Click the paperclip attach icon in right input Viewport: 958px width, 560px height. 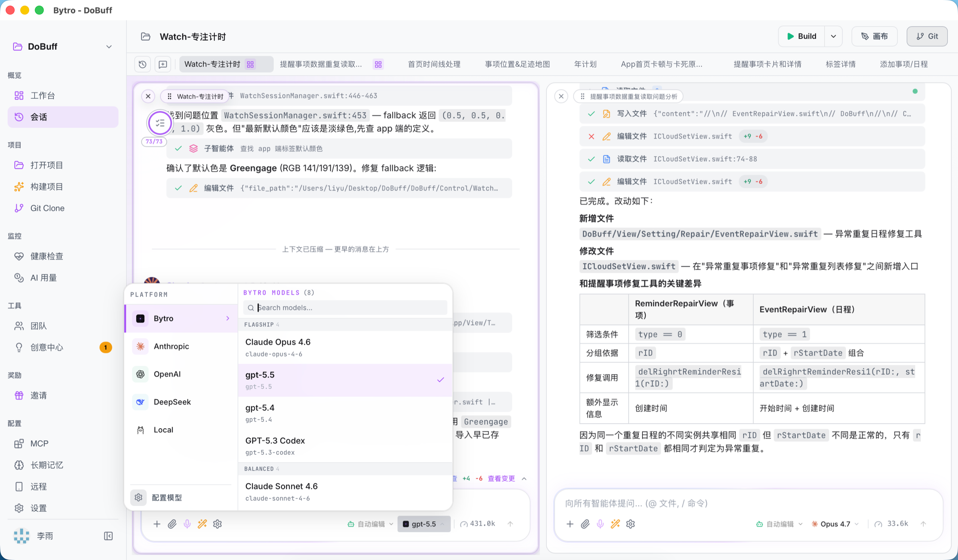585,524
